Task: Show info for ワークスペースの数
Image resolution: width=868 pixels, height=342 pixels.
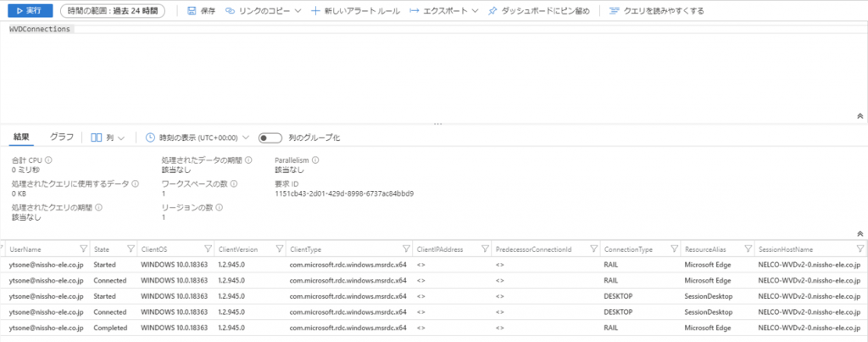Action: 234,183
